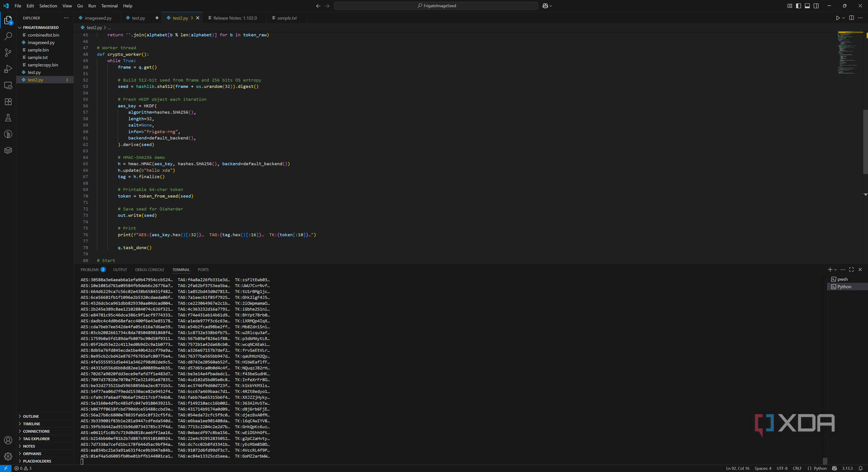Screen dimensions: 868x472
Task: Click the Go Back navigation arrow
Action: pyautogui.click(x=318, y=6)
